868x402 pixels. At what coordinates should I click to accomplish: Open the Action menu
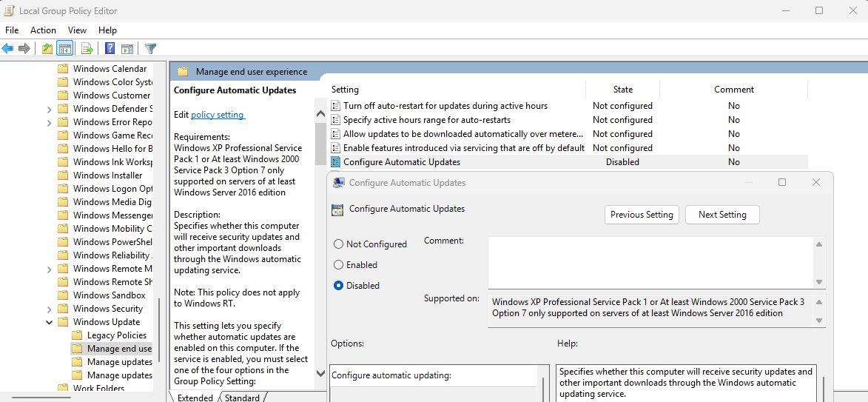(43, 30)
